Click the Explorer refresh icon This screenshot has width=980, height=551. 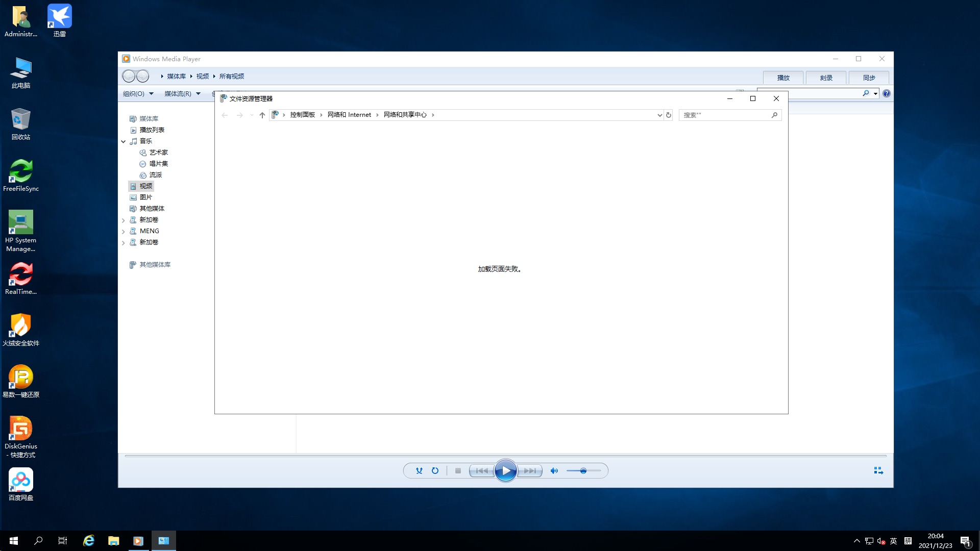669,115
